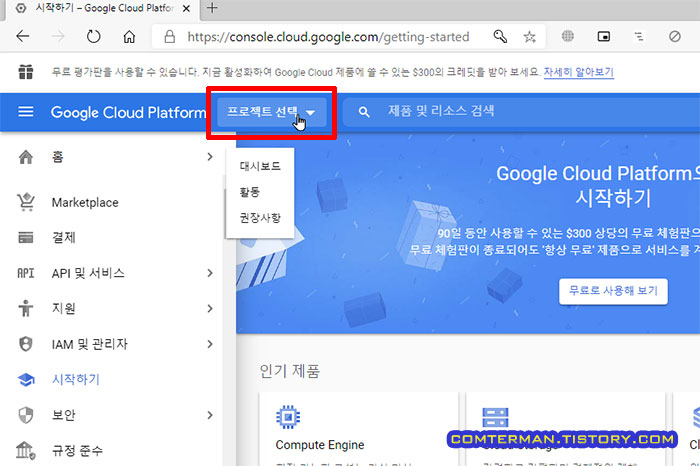The image size is (700, 466).
Task: Select 시작하기 in the sidebar
Action: click(75, 379)
